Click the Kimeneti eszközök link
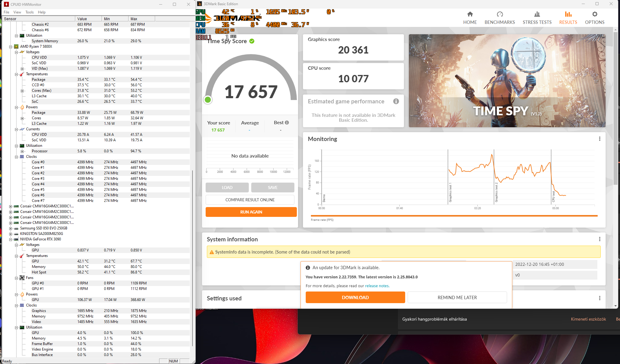 pos(588,319)
